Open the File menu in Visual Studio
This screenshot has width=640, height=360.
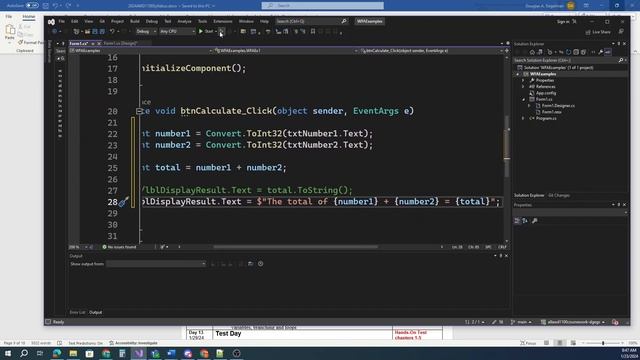pyautogui.click(x=61, y=21)
